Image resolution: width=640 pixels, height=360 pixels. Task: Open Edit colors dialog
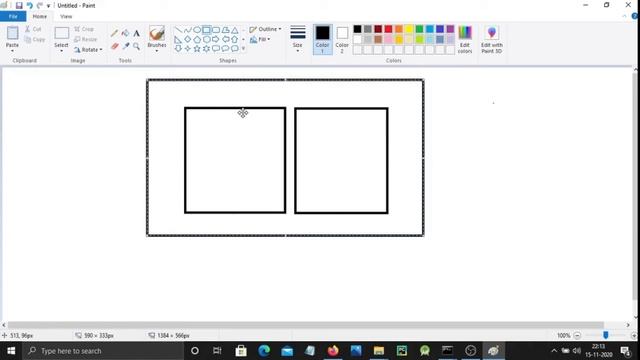click(465, 40)
